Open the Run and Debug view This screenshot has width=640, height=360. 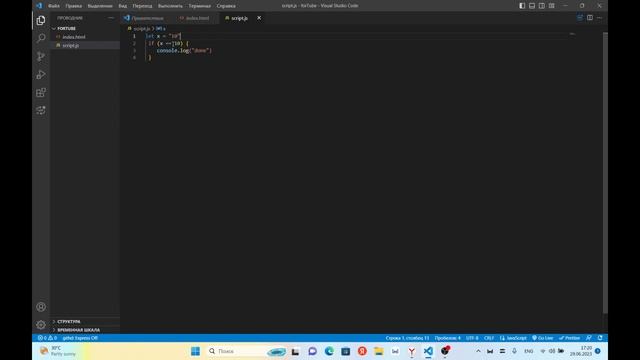[x=41, y=74]
